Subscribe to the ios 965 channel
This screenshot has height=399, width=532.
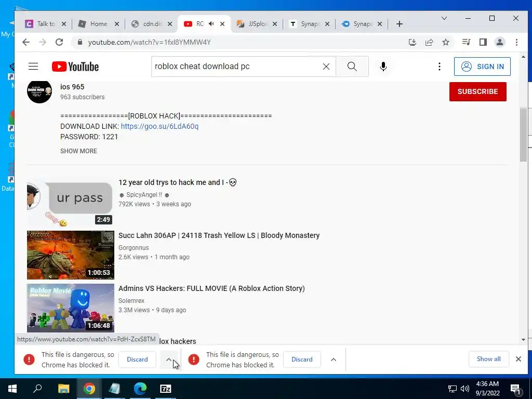click(478, 91)
